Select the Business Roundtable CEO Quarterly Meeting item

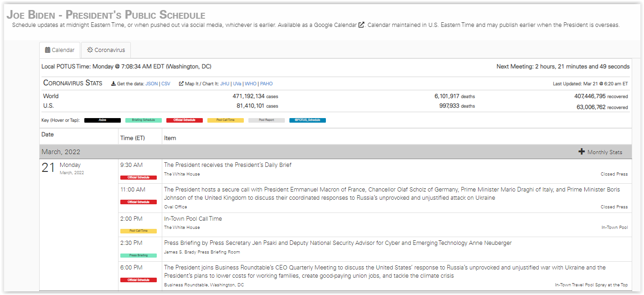tap(385, 272)
